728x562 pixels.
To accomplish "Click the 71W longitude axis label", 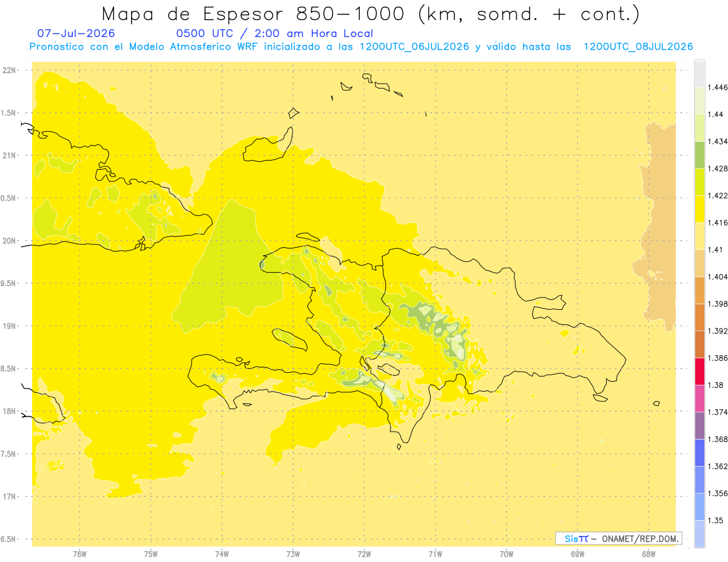I will tap(435, 554).
